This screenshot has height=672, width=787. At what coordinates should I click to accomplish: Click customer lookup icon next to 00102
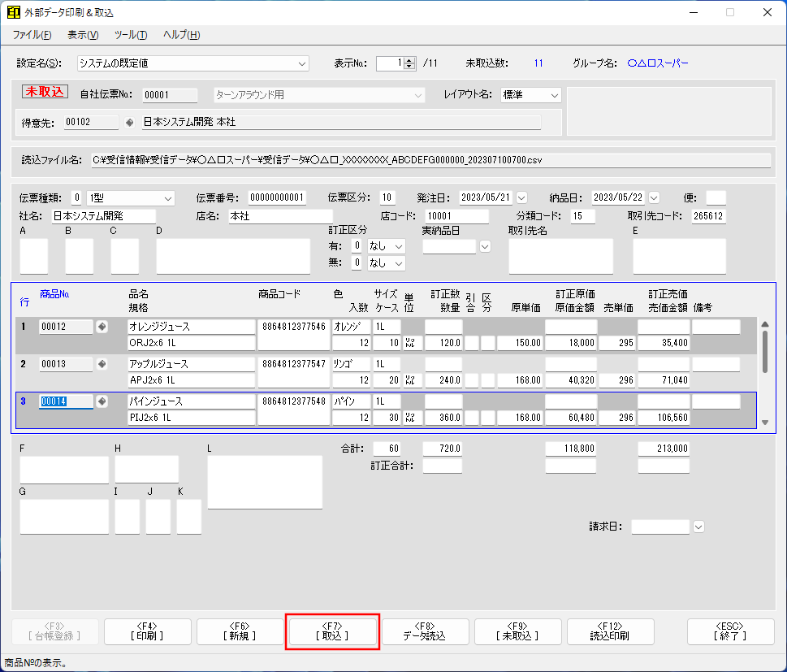tap(129, 123)
